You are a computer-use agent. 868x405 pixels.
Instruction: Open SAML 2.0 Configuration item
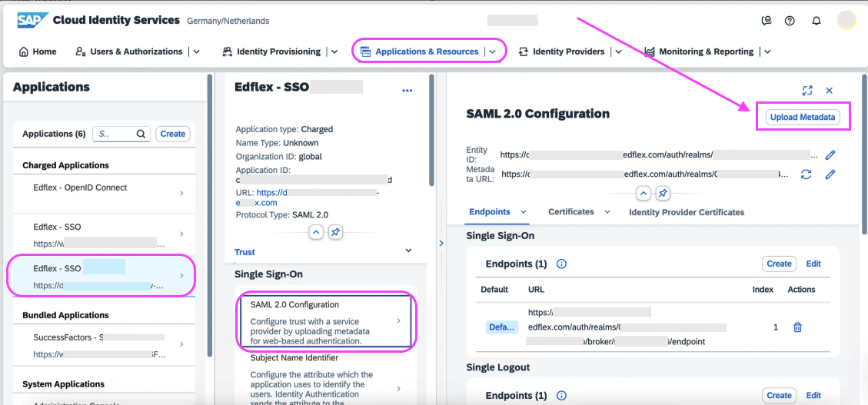(325, 323)
